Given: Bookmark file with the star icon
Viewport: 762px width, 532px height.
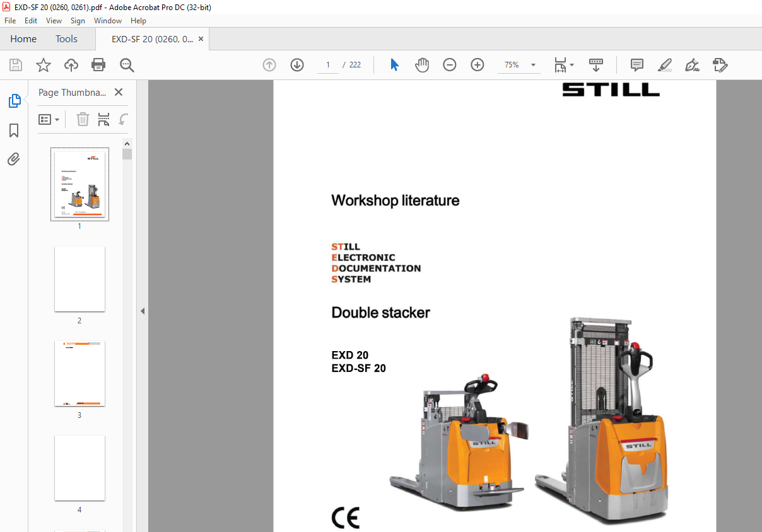Looking at the screenshot, I should [43, 65].
